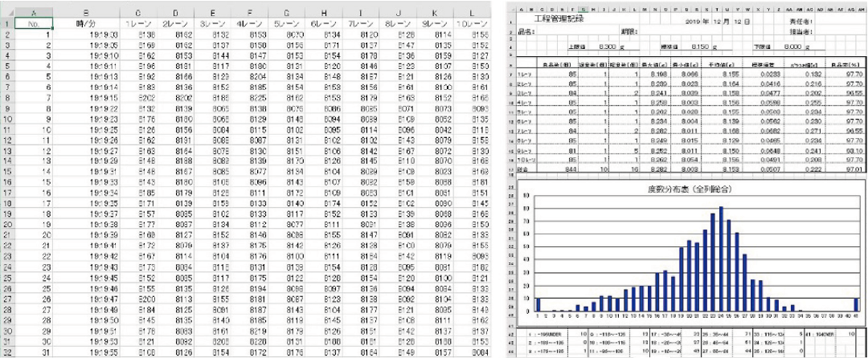Click the '6レーン' header cell in left sheet
Image resolution: width=868 pixels, height=358 pixels.
click(325, 23)
